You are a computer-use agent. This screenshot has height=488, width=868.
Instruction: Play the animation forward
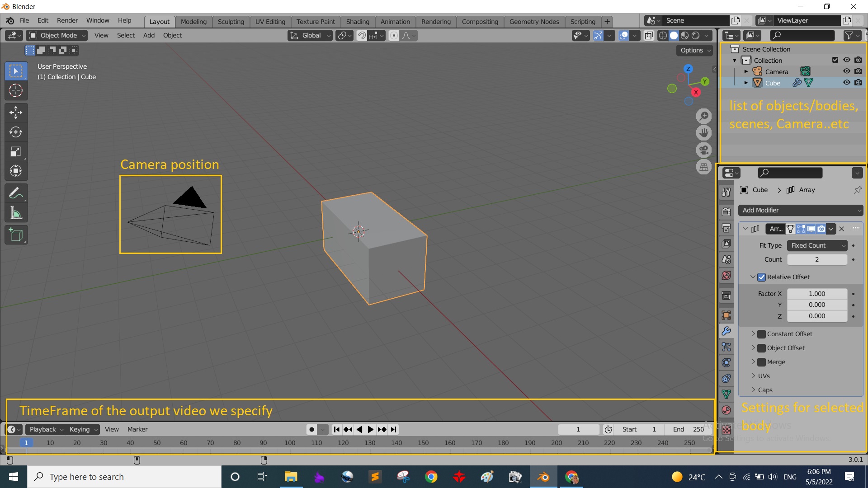(x=370, y=429)
